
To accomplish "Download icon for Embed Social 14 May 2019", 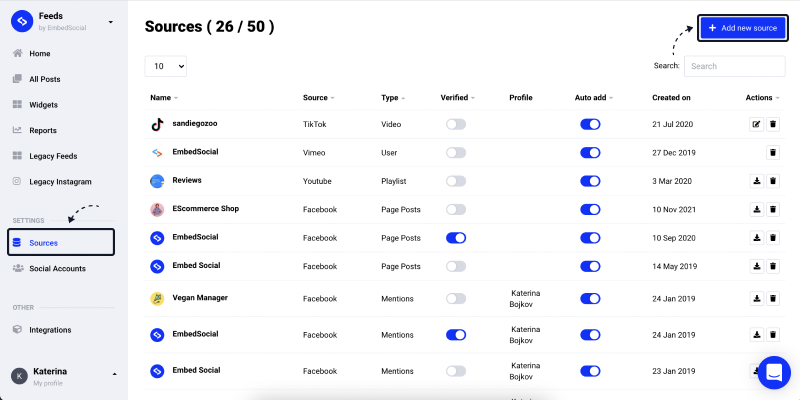I will click(x=757, y=266).
